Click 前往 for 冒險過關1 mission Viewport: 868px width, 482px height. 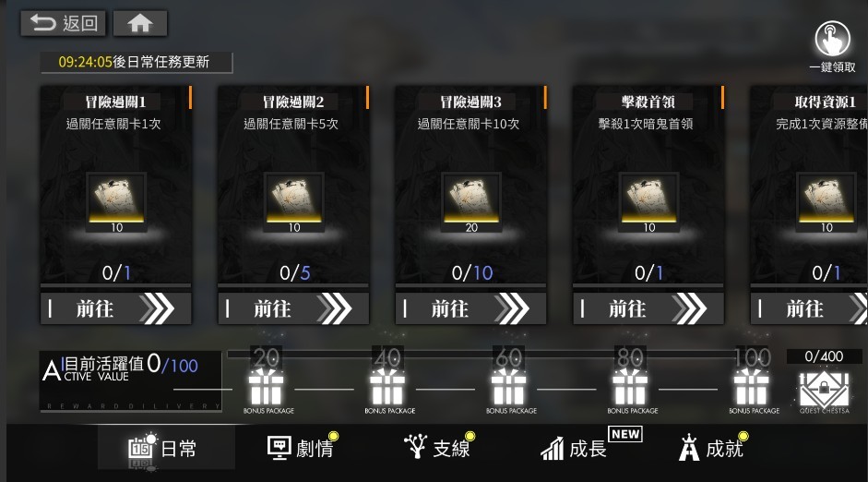click(115, 308)
